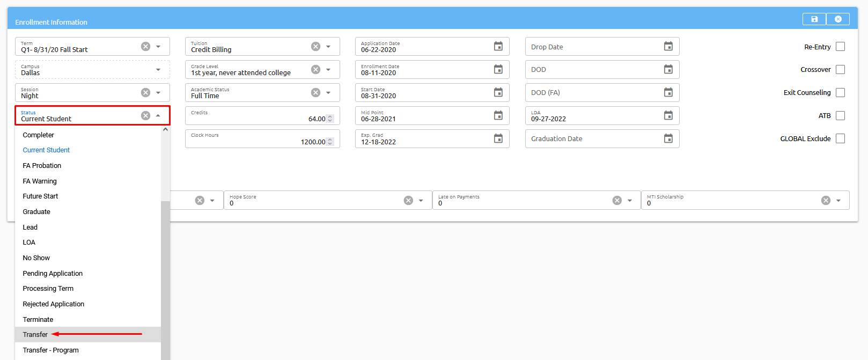Image resolution: width=868 pixels, height=360 pixels.
Task: Open the Graduation Date calendar icon
Action: point(668,139)
